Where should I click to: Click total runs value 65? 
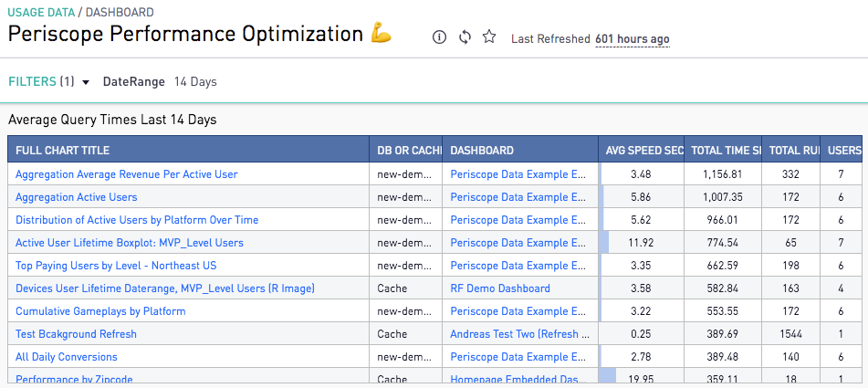791,243
